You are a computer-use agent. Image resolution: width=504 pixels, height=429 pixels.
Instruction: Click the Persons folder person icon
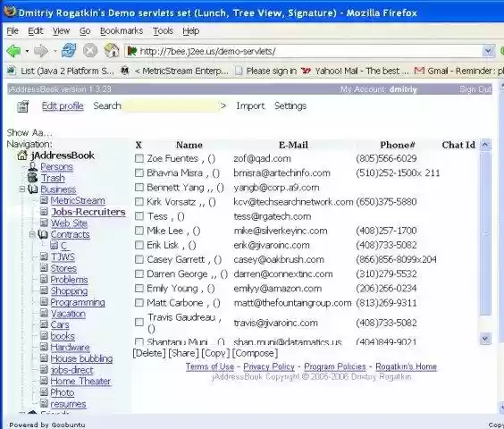[33, 166]
